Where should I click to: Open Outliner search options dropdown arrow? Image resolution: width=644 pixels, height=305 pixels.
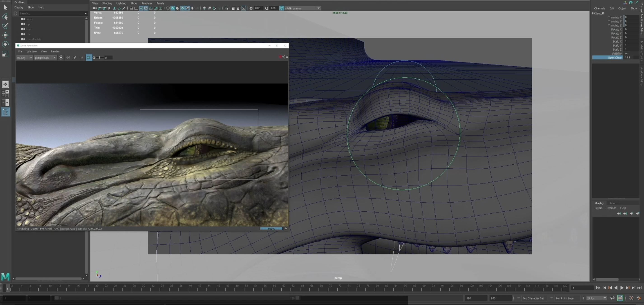click(x=86, y=13)
